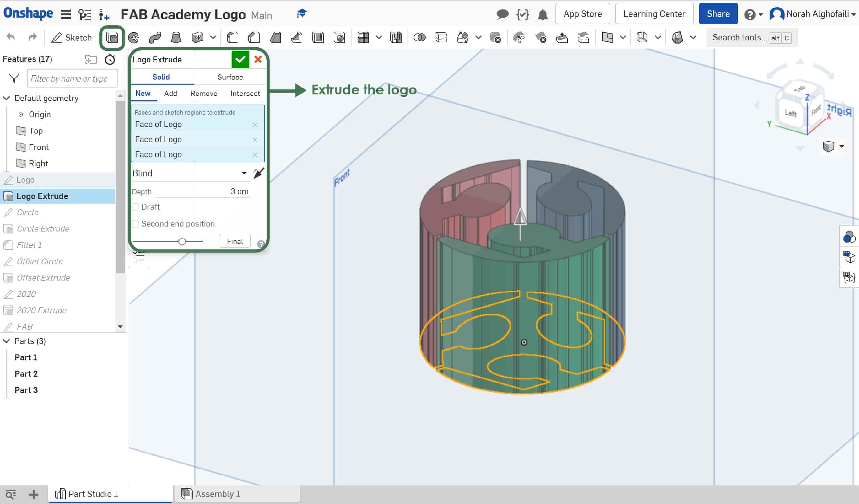Expand the transform tools dropdown arrow

[x=478, y=37]
